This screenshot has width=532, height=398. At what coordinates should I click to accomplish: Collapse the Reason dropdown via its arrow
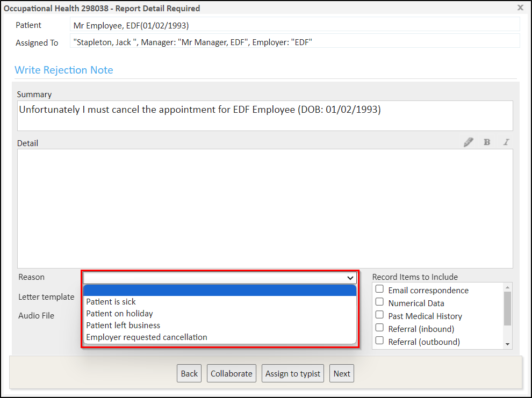pos(350,278)
